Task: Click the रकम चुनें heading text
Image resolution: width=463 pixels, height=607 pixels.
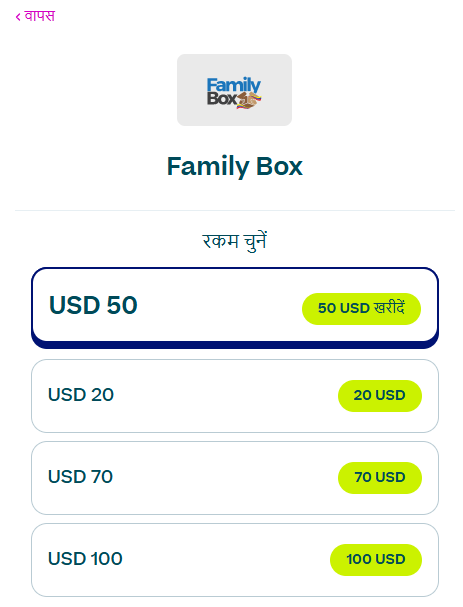Action: click(235, 242)
